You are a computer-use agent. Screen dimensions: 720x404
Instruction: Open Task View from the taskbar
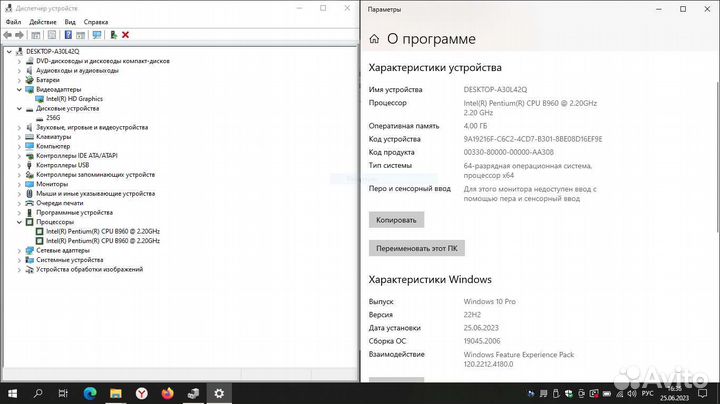63,393
